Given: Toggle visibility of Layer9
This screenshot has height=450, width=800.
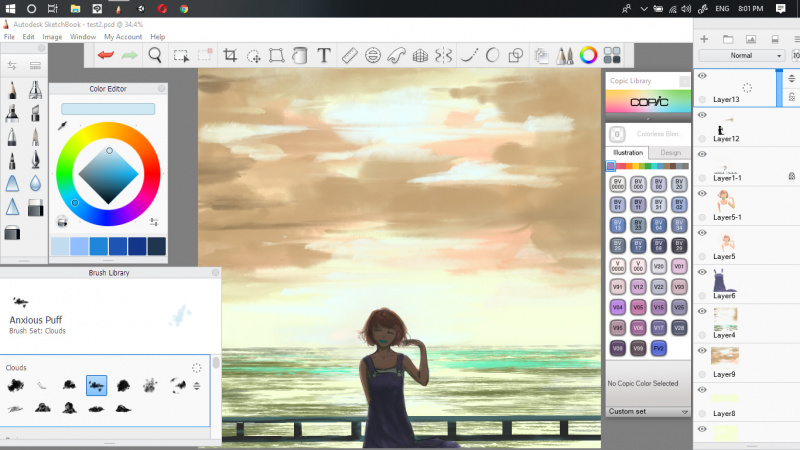Looking at the screenshot, I should [x=703, y=351].
